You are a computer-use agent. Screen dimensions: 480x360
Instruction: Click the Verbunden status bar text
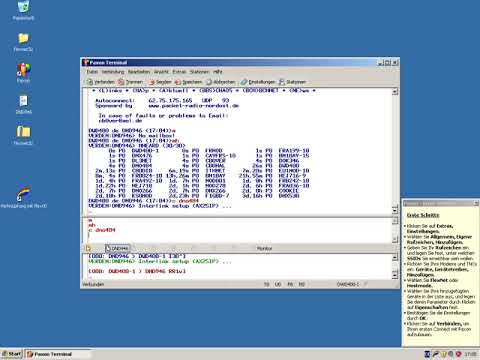click(93, 284)
